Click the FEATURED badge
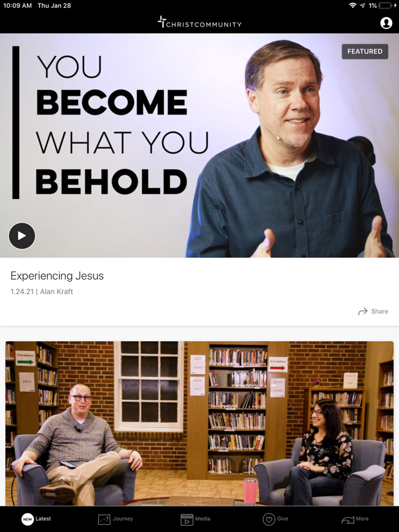 [365, 51]
